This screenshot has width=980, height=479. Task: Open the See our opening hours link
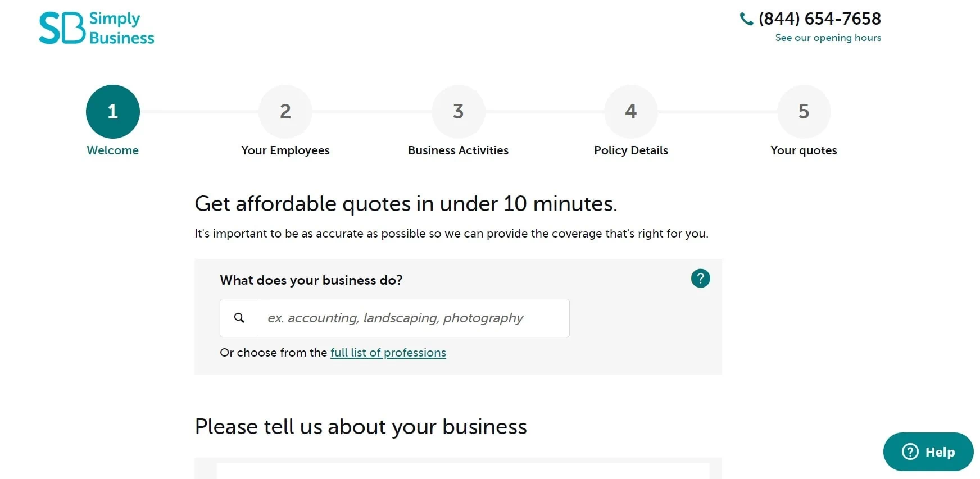[x=828, y=38]
